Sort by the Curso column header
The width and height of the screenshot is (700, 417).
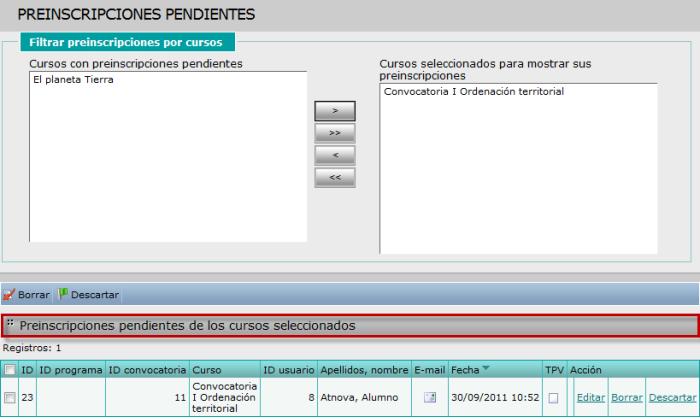tap(207, 370)
